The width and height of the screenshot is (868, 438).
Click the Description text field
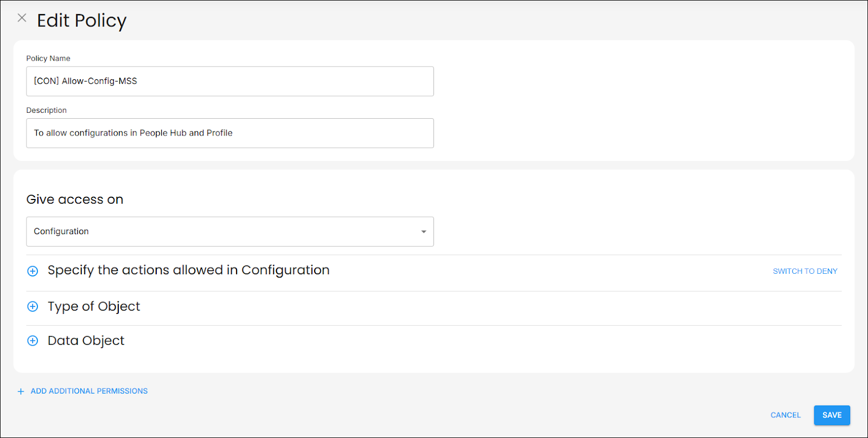coord(229,133)
